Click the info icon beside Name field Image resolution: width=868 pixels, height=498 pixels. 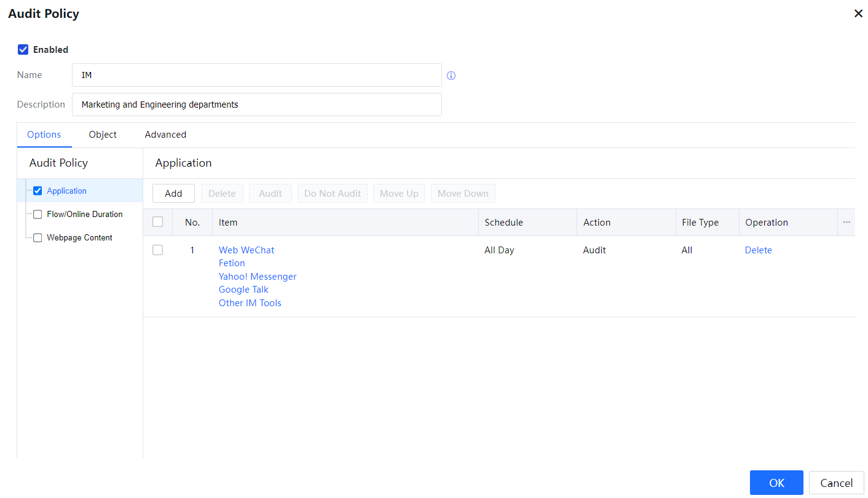451,76
